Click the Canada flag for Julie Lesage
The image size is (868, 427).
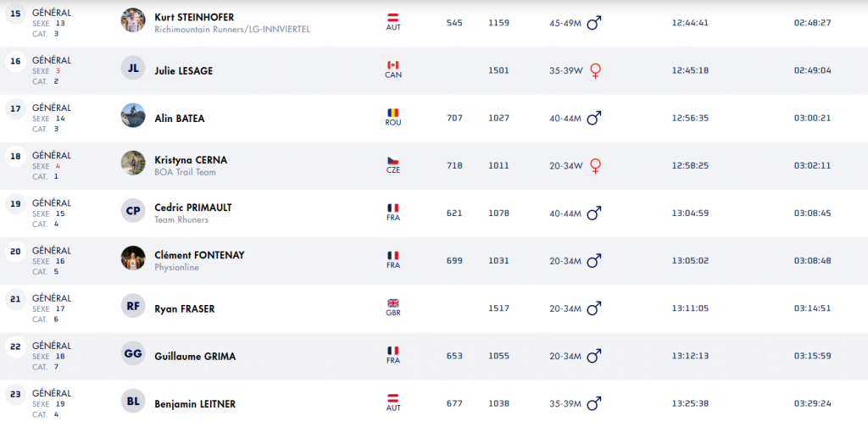click(392, 65)
